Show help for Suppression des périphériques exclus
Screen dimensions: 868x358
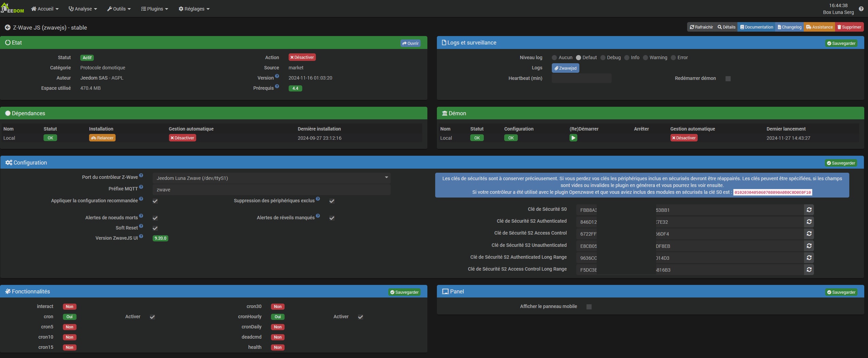pos(318,199)
